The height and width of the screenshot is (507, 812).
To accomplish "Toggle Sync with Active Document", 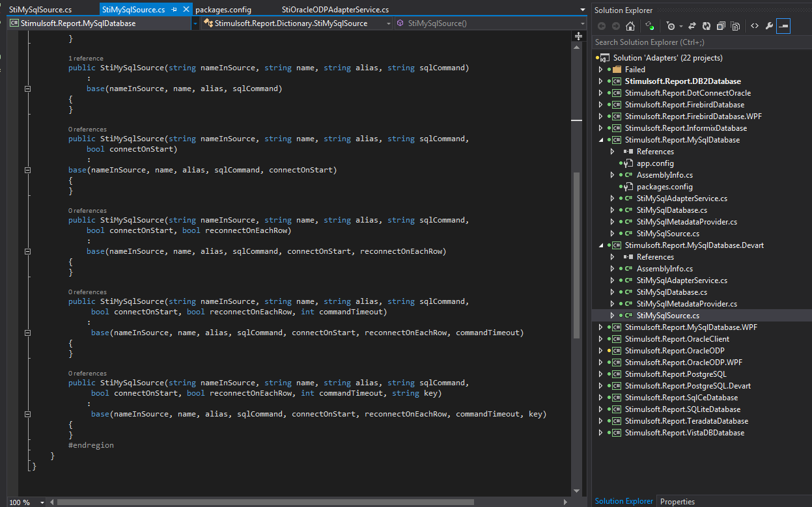I will (x=691, y=26).
